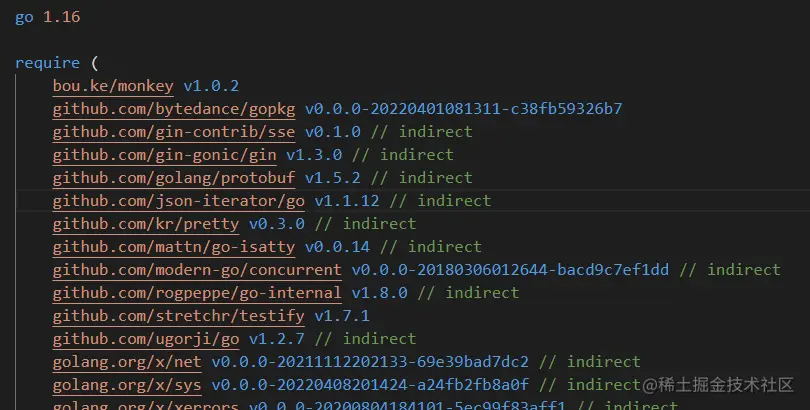
Task: Click version v1.0.2 of monkey
Action: (x=211, y=86)
